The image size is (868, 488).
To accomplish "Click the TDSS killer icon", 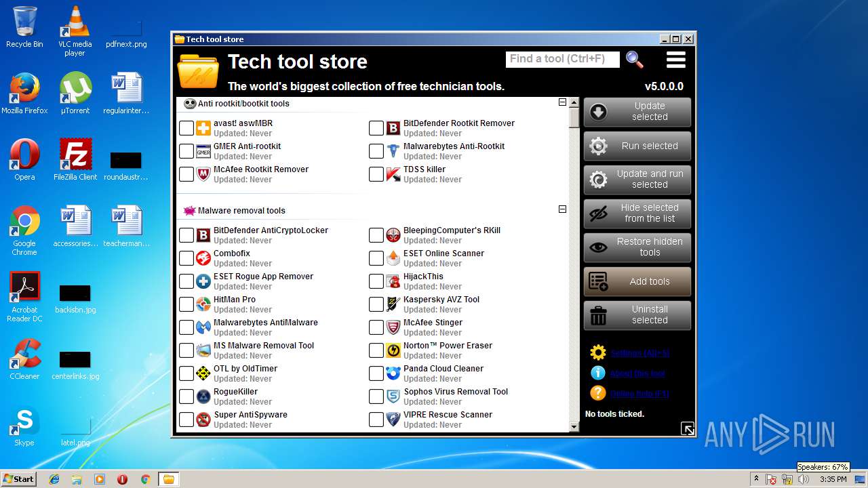I will pyautogui.click(x=393, y=174).
